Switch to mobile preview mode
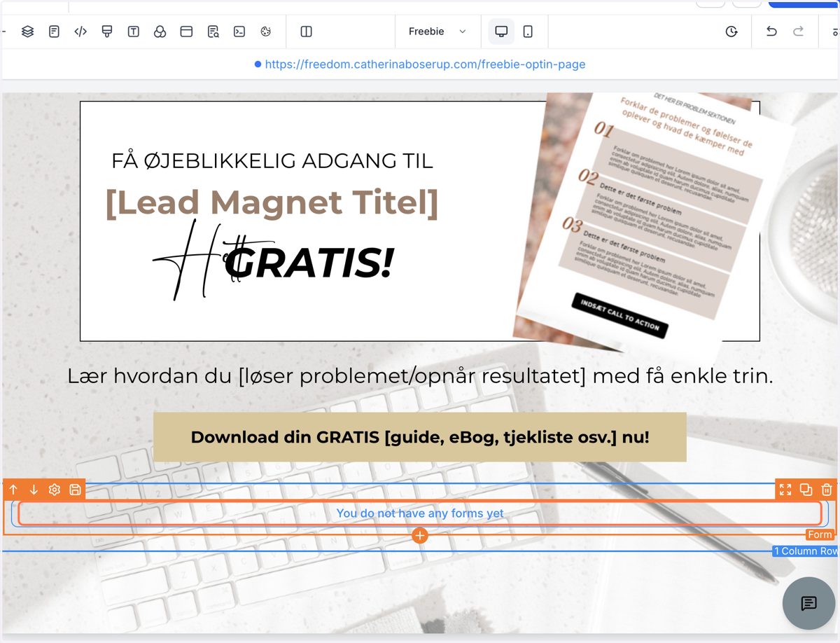This screenshot has height=643, width=840. point(528,32)
